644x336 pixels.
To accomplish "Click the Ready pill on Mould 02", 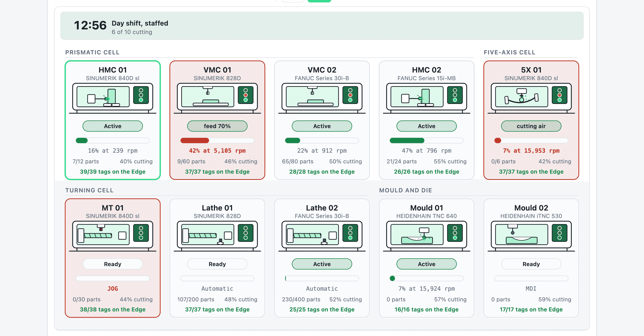I will [x=531, y=264].
